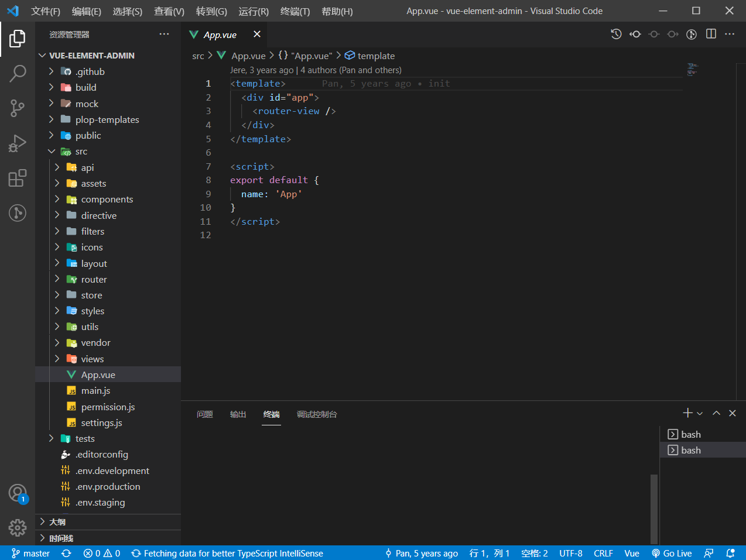Open Explorer panel more actions ellipsis
746x560 pixels.
[164, 34]
